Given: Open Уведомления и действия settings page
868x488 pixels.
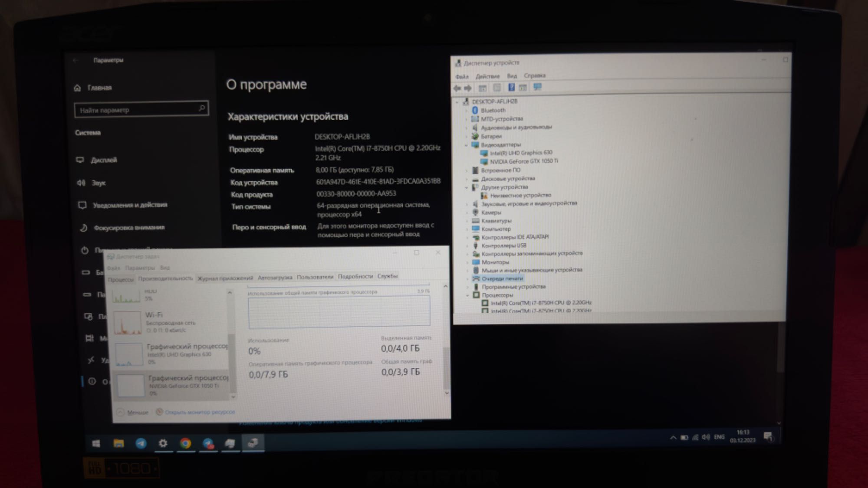Looking at the screenshot, I should coord(123,205).
